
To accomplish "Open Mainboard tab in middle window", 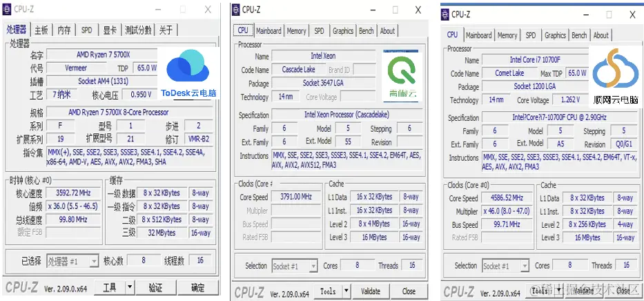I will click(x=269, y=31).
